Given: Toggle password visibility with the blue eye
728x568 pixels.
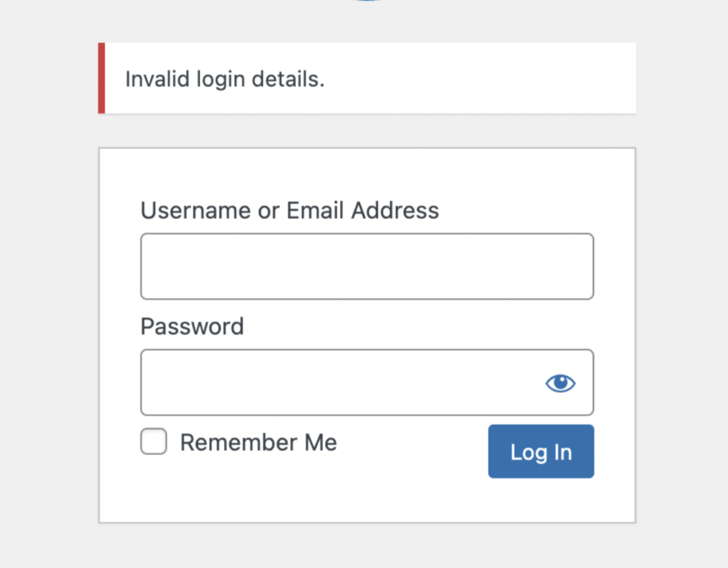Looking at the screenshot, I should (x=560, y=383).
